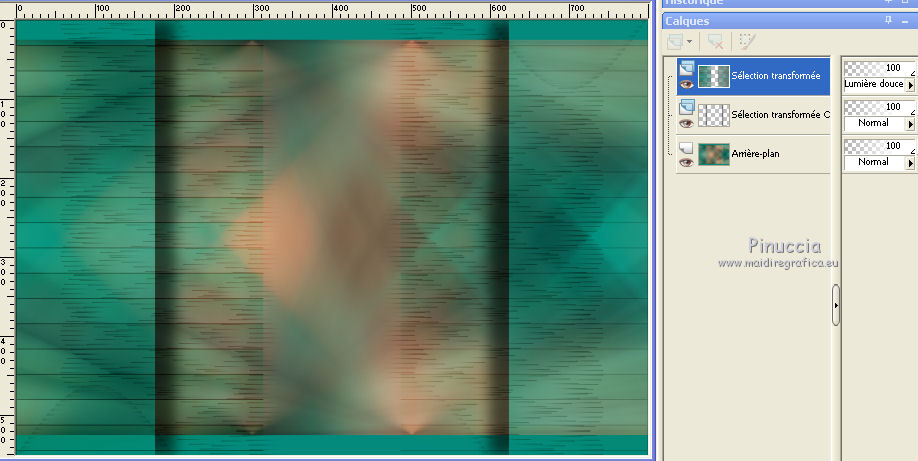The image size is (918, 461).
Task: Click the Historique panel title bar
Action: 789,3
